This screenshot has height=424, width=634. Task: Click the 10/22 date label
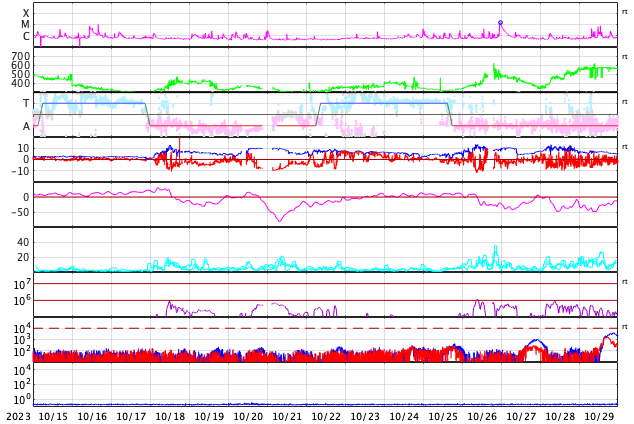tap(326, 417)
